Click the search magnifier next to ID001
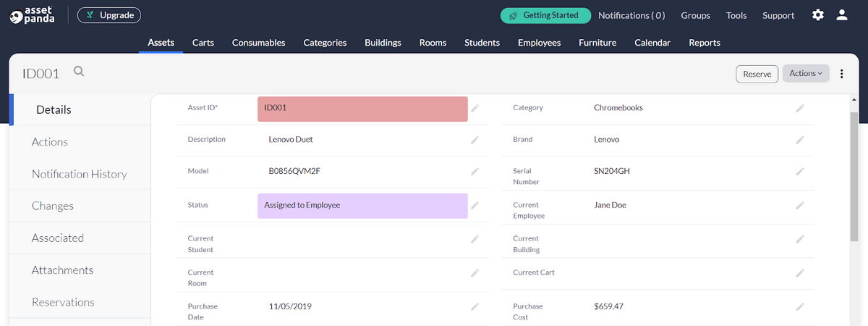This screenshot has width=868, height=326. pos(79,72)
